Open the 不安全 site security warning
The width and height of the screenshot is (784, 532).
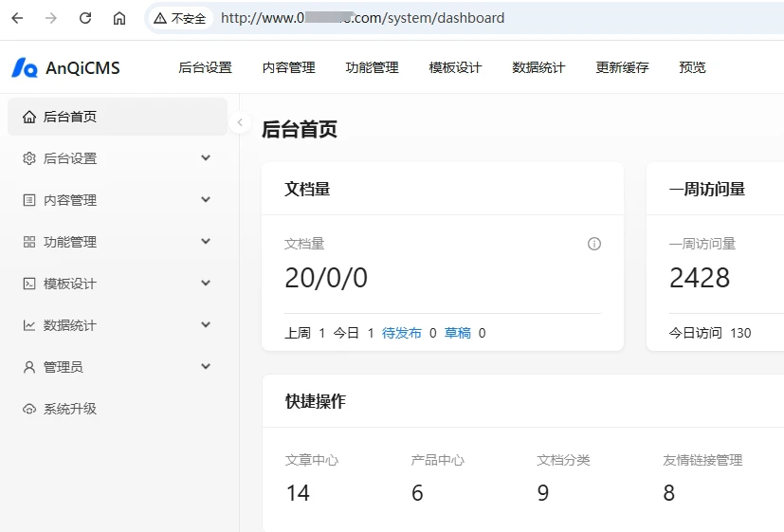[180, 19]
